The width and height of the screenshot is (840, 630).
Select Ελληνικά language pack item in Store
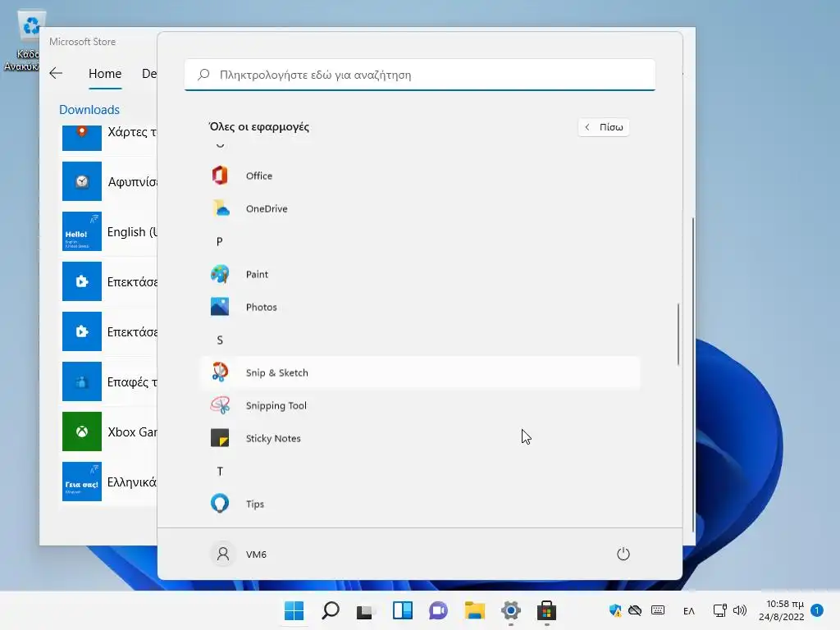click(109, 482)
